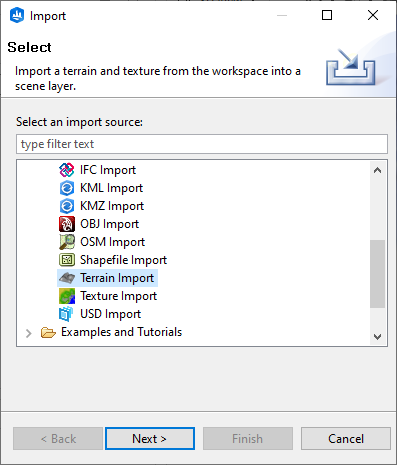Click the KML Import icon
397x465 pixels.
coord(67,188)
